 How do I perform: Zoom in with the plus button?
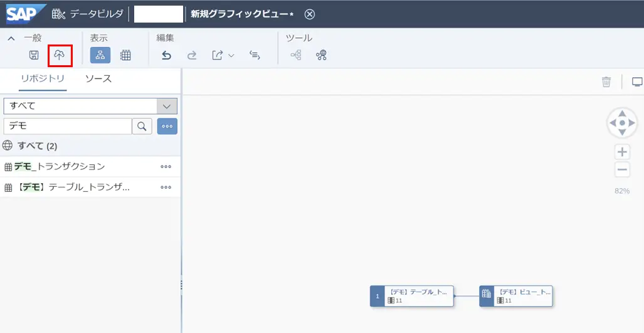click(623, 152)
